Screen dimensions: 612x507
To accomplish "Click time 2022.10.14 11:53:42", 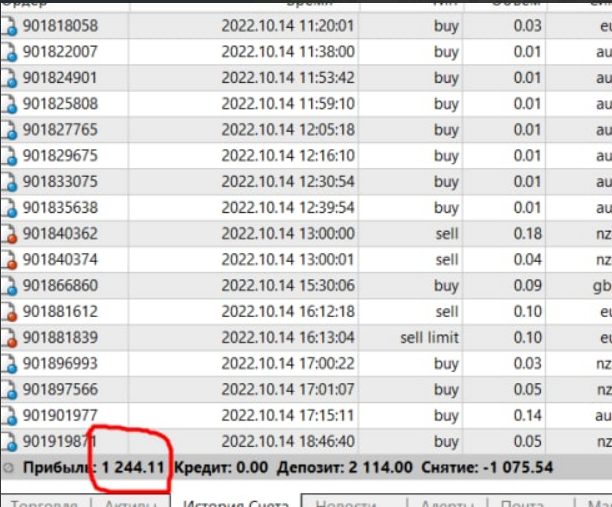I will click(288, 78).
